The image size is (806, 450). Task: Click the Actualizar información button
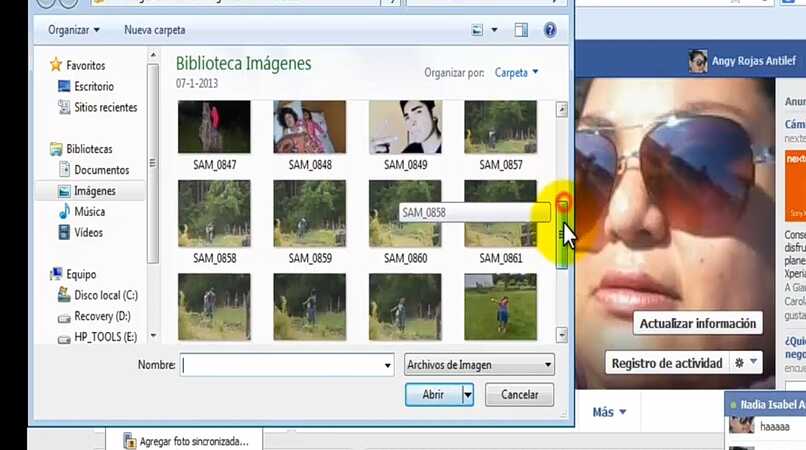[x=697, y=323]
